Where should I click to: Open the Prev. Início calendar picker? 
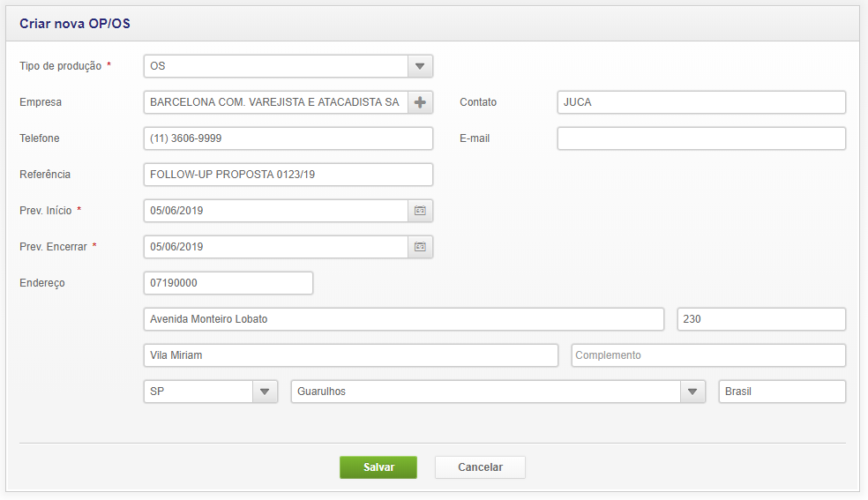tap(420, 211)
